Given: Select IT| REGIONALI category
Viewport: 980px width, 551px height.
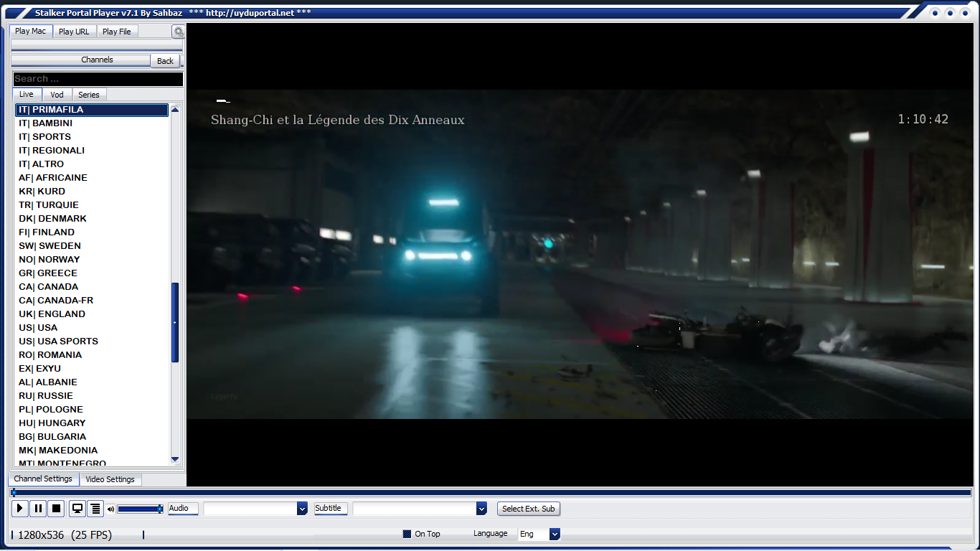Looking at the screenshot, I should (92, 151).
